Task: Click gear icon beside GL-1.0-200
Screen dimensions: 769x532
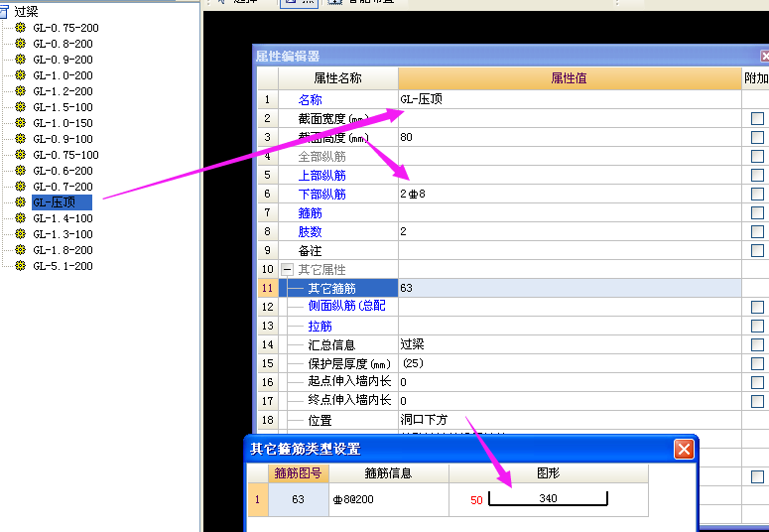Action: (x=20, y=75)
